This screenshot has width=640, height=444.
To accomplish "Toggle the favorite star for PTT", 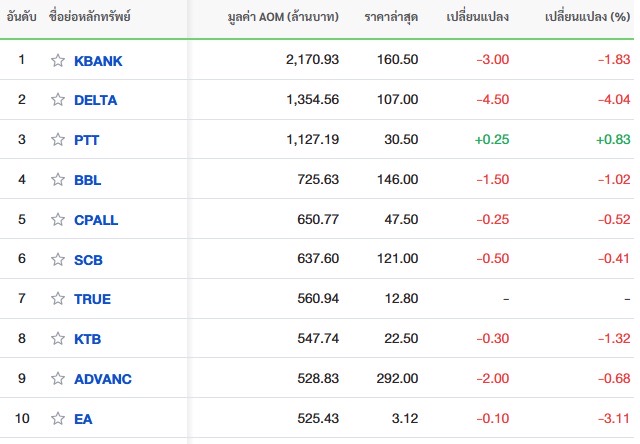I will click(58, 140).
